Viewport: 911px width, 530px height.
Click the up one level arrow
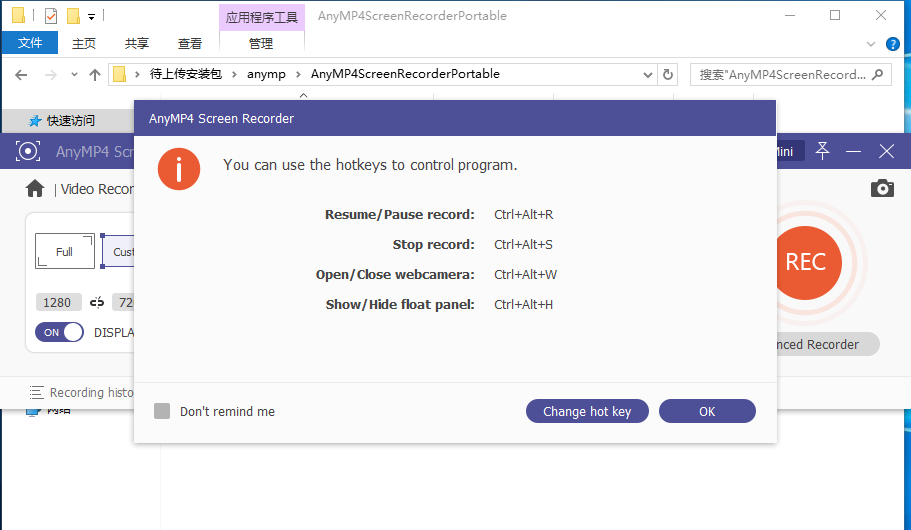pyautogui.click(x=95, y=75)
